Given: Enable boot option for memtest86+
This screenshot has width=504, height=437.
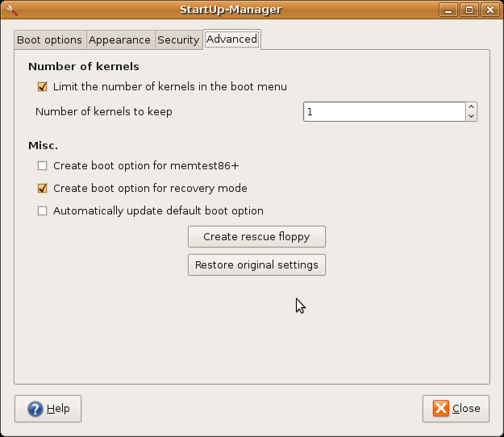Looking at the screenshot, I should coord(43,166).
